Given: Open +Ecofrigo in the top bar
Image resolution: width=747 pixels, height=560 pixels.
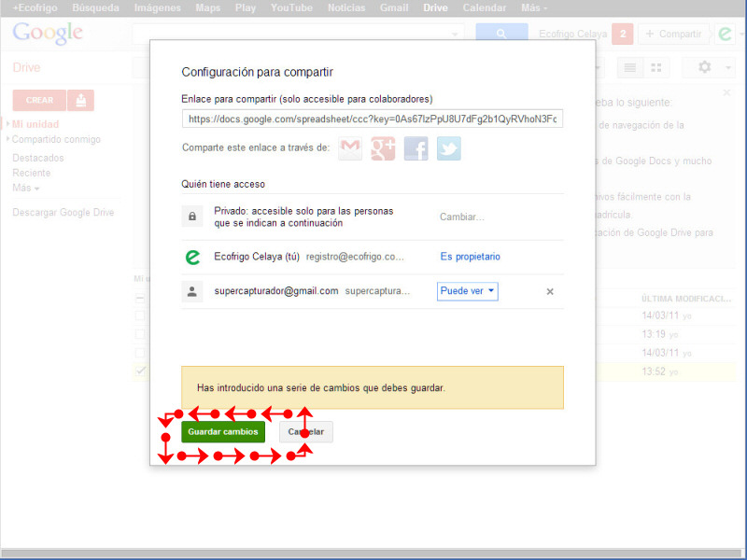Looking at the screenshot, I should 35,8.
